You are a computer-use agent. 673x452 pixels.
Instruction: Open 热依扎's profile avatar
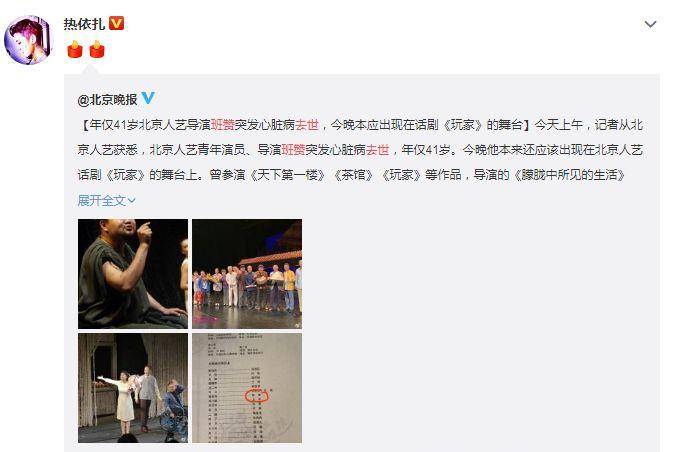(27, 40)
